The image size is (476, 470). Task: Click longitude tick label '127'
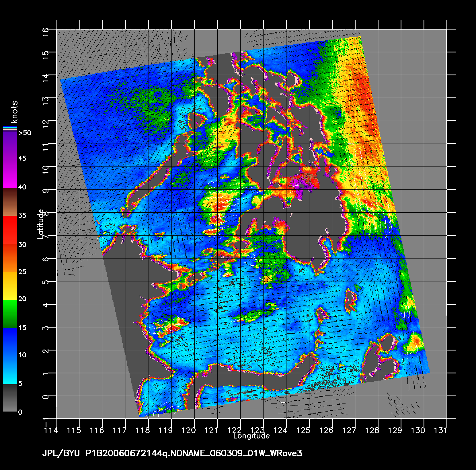click(x=349, y=430)
